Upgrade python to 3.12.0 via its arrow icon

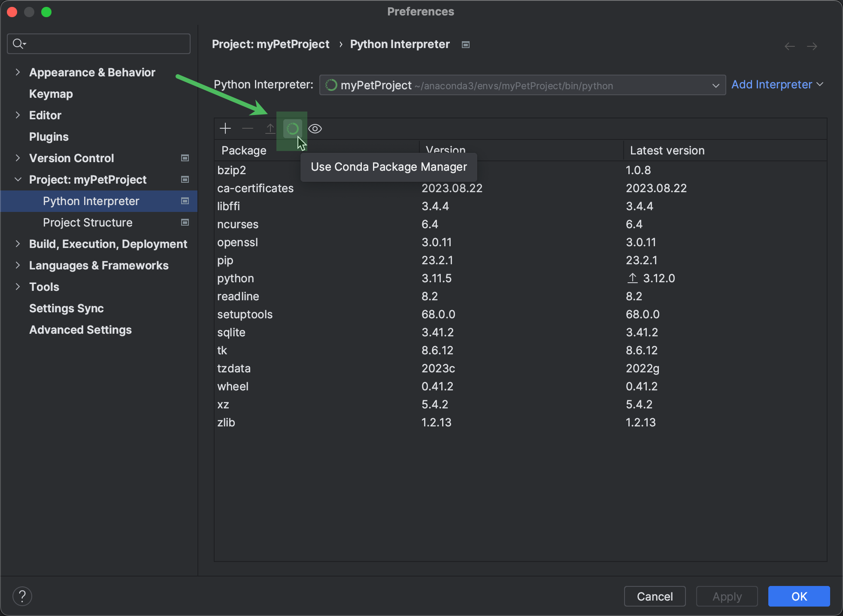pos(632,278)
